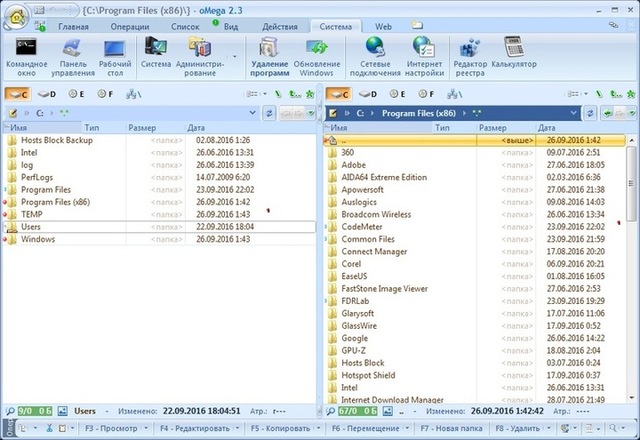The height and width of the screenshot is (440, 640).
Task: Expand the Администрирование dropdown
Action: (x=234, y=56)
